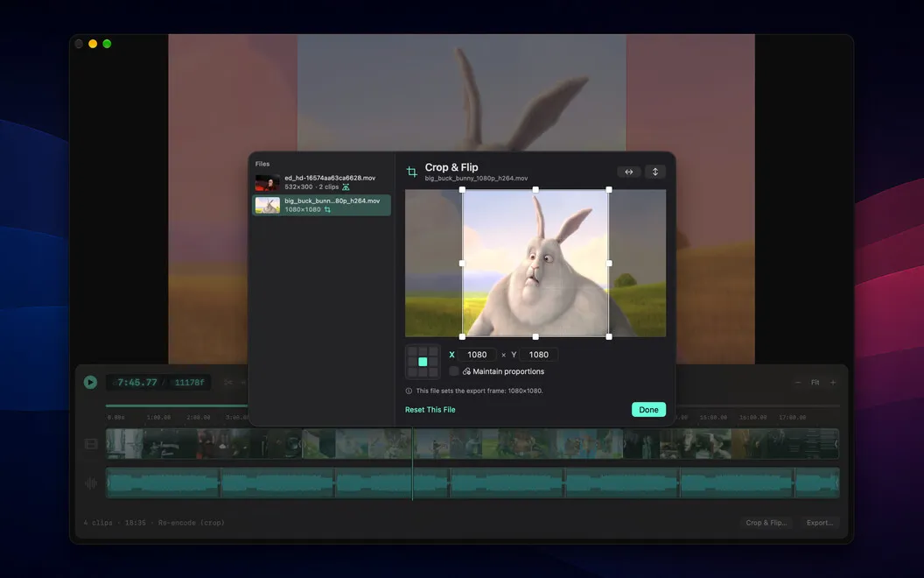Click the link icon beside Maintain proportions
The image size is (924, 578).
pyautogui.click(x=466, y=371)
